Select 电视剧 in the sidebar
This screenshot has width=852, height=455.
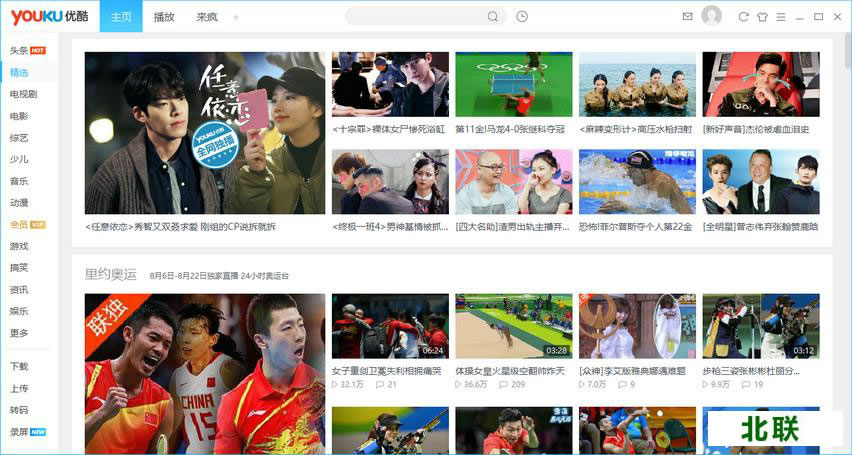click(x=23, y=94)
